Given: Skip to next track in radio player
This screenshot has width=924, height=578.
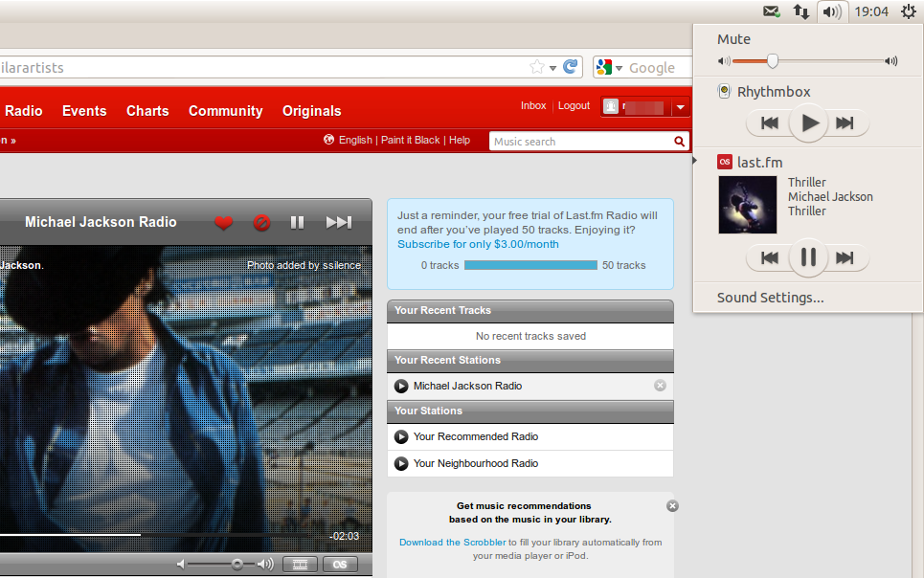Looking at the screenshot, I should (x=339, y=222).
